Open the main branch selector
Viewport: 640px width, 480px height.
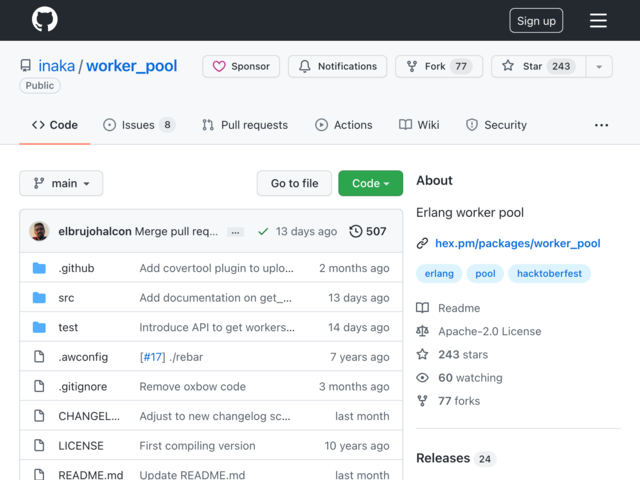(61, 183)
